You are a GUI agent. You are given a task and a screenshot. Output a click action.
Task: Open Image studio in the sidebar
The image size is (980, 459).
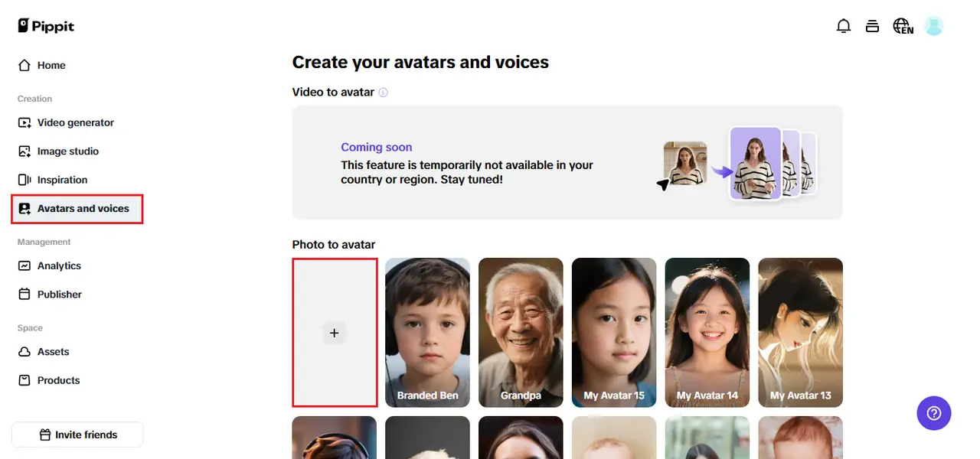(x=67, y=151)
